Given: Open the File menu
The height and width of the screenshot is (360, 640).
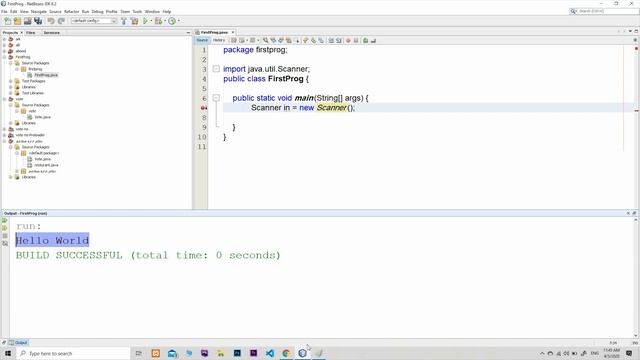Looking at the screenshot, I should (4, 12).
